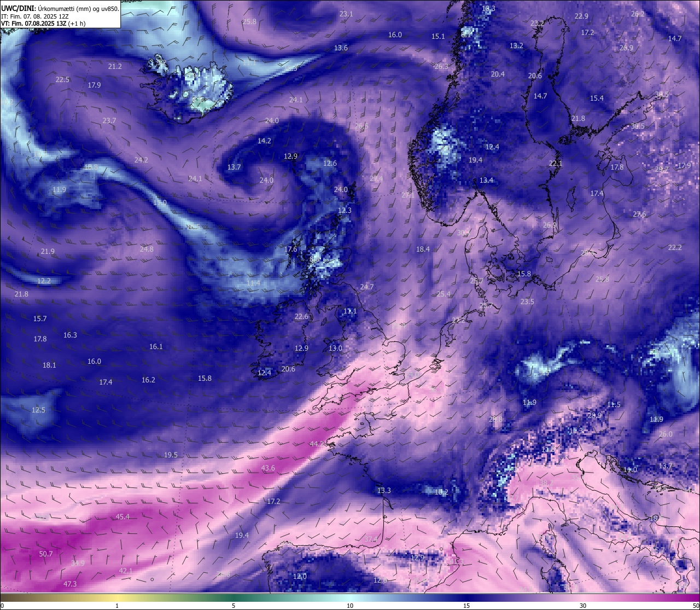Click the colour scale label '30'
Image resolution: width=700 pixels, height=610 pixels.
583,606
